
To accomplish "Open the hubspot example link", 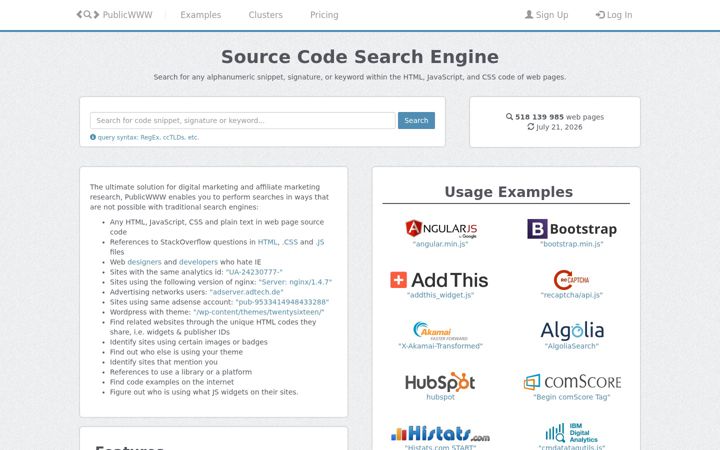I will [440, 397].
